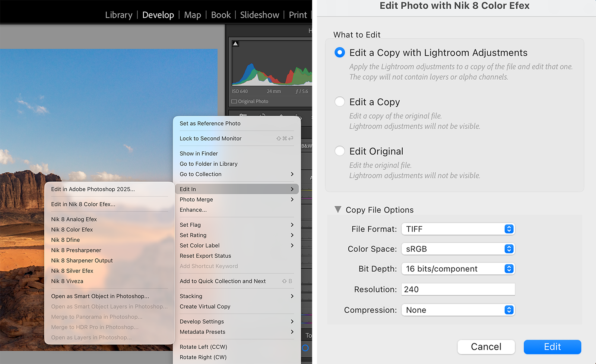Expand the Set Color Label submenu

[x=237, y=246]
